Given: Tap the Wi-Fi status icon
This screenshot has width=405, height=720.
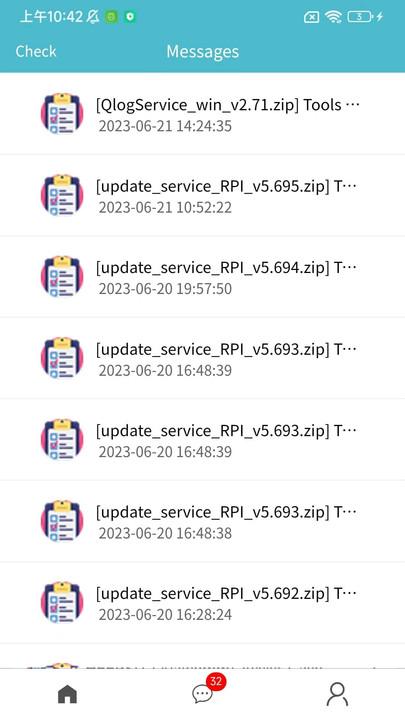Looking at the screenshot, I should [333, 17].
